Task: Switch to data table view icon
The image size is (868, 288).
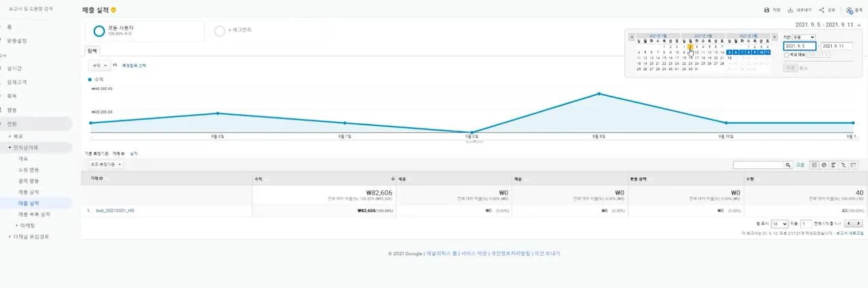Action: click(815, 165)
